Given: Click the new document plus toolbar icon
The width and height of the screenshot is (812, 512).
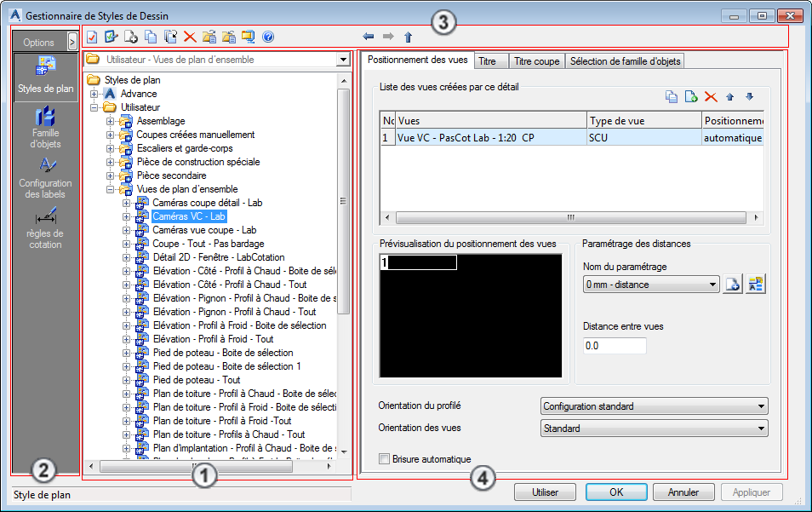Looking at the screenshot, I should tap(131, 37).
